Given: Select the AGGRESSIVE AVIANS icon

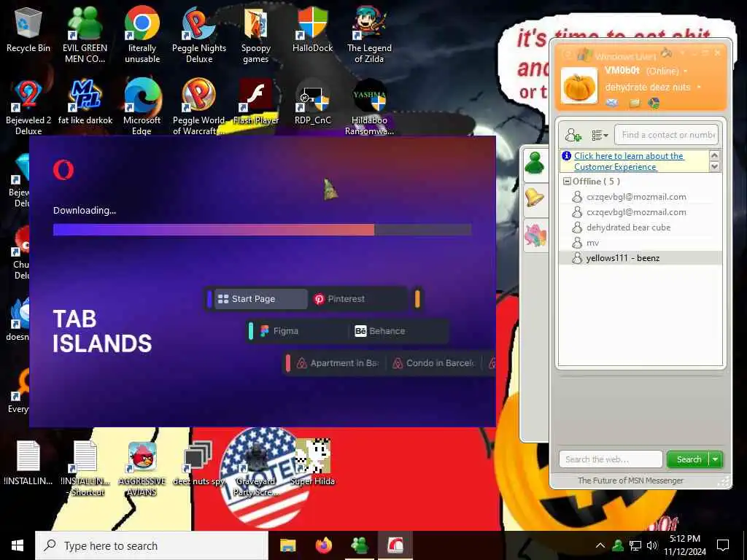Looking at the screenshot, I should coord(142,469).
